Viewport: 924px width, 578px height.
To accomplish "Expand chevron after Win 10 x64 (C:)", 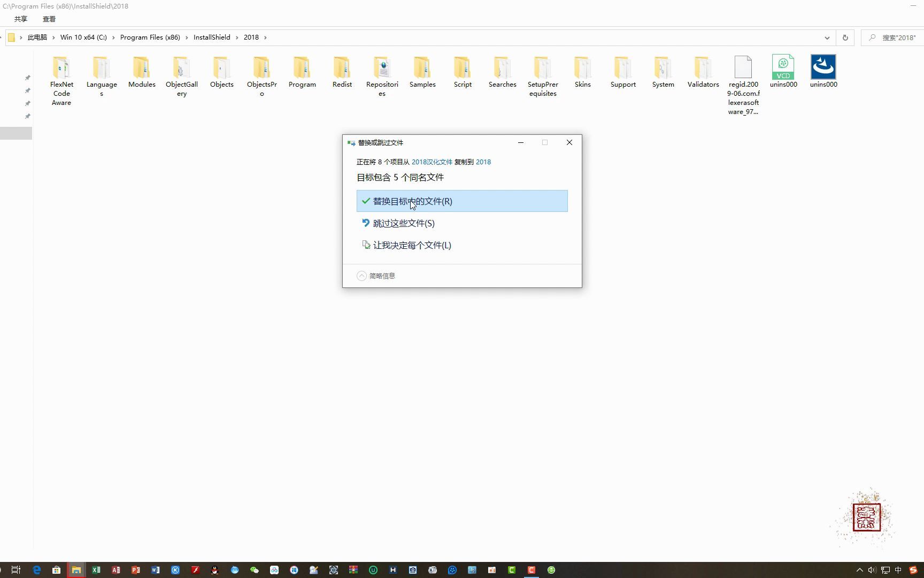I will coord(113,37).
